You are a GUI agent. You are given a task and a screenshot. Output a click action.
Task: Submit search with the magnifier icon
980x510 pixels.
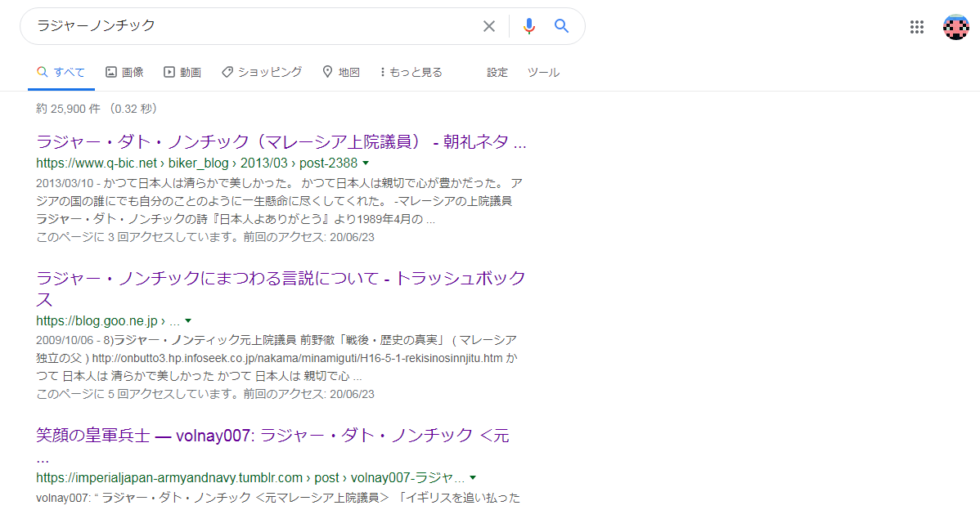561,26
